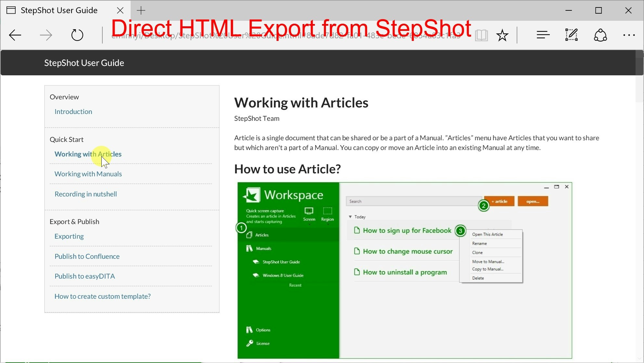The width and height of the screenshot is (644, 363).
Task: Refresh the page with reload icon
Action: pos(77,35)
